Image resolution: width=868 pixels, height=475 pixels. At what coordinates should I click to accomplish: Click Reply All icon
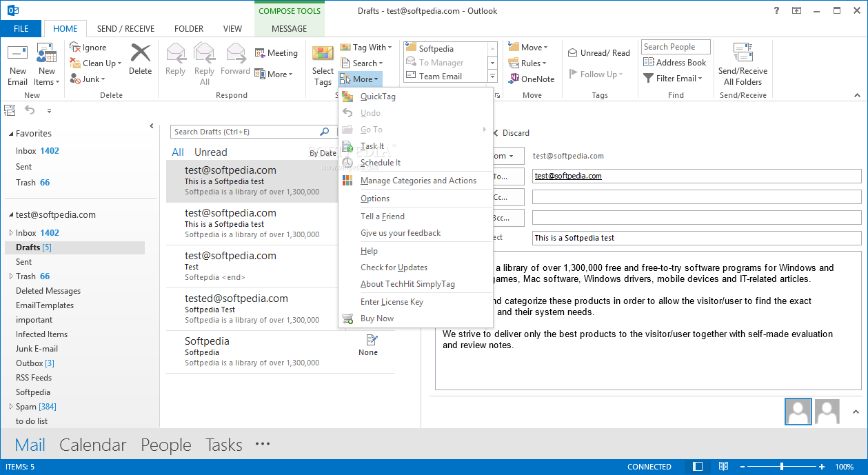pos(205,54)
